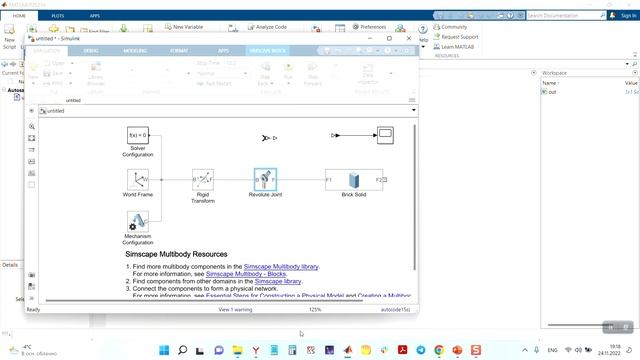Click the Area box palette icon
Viewport: 640px width, 360px height.
tap(32, 185)
